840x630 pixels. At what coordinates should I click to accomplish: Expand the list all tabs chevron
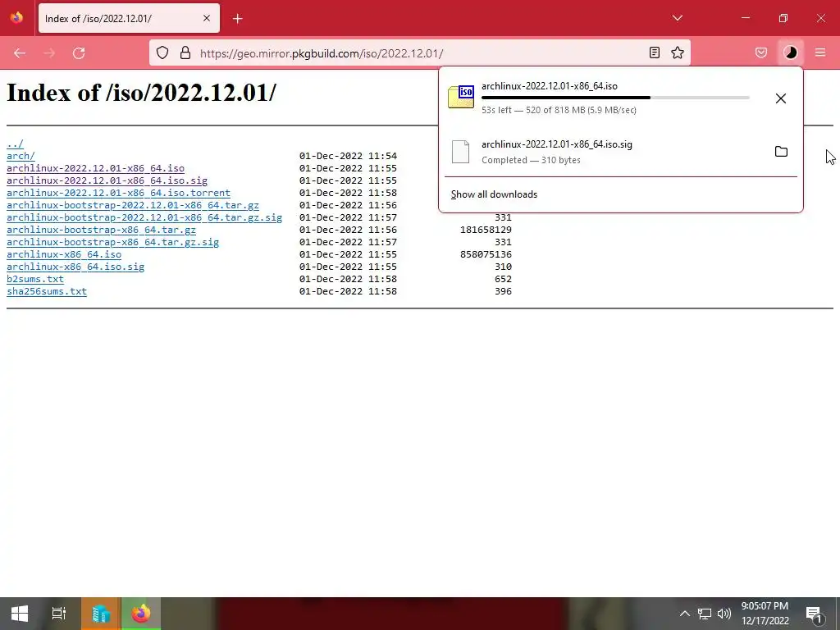click(677, 18)
